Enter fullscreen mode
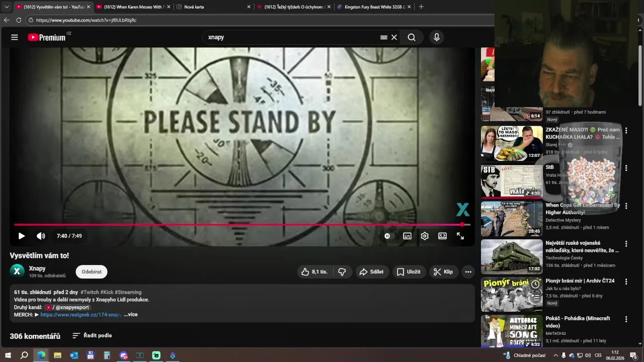Viewport: 644px width, 362px height. point(460,236)
